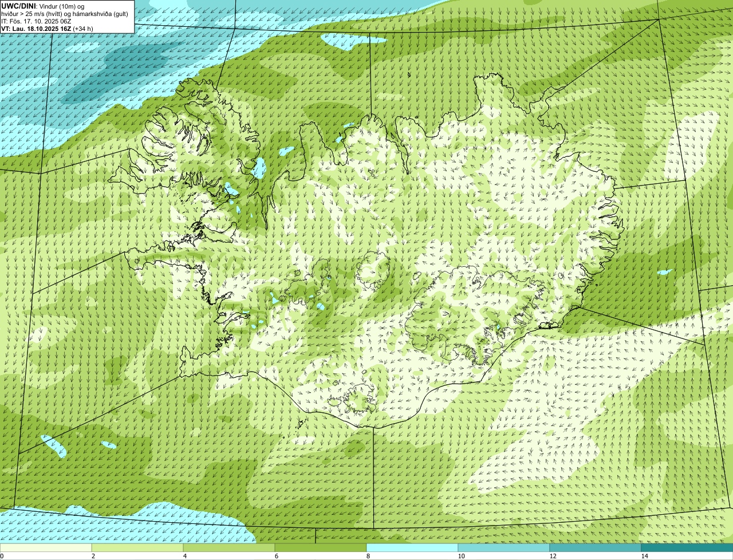Screen dimensions: 733x560
Task: Click the 2–4 m/s light green legend swatch
Action: pyautogui.click(x=137, y=548)
